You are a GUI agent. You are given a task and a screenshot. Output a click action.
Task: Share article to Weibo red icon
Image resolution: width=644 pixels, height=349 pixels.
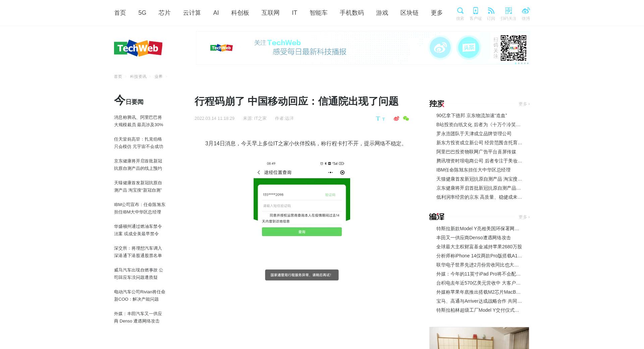pos(396,118)
